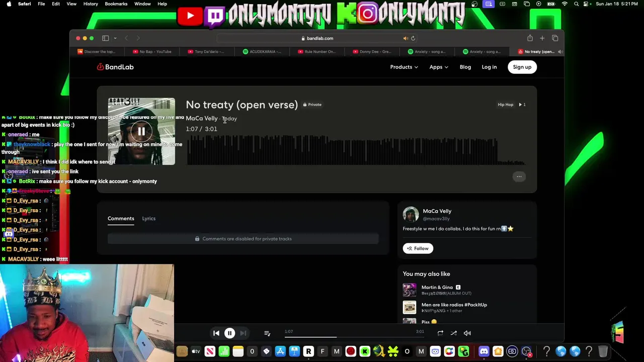Image resolution: width=644 pixels, height=362 pixels.
Task: Open the play queue icon
Action: [267, 333]
